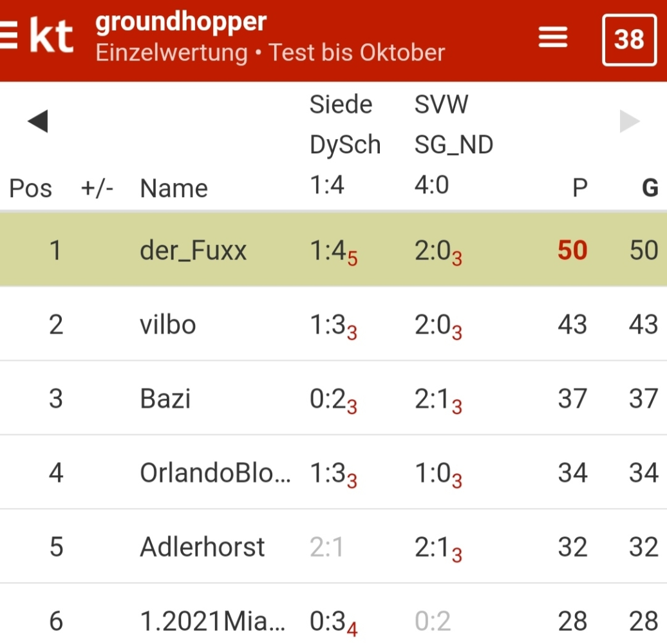Viewport: 667px width, 644px height.
Task: Select Bazi in the ranking
Action: (x=165, y=399)
